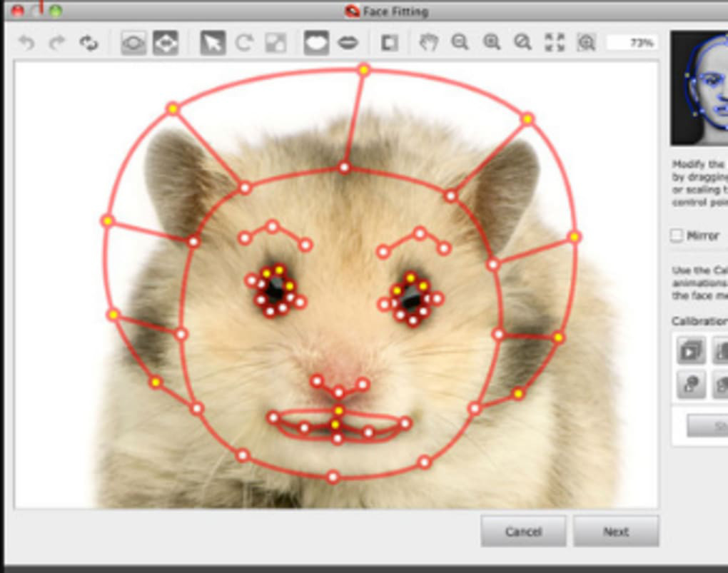Viewport: 728px width, 573px height.
Task: Toggle the eye detail fitting mode icon
Action: [x=133, y=43]
